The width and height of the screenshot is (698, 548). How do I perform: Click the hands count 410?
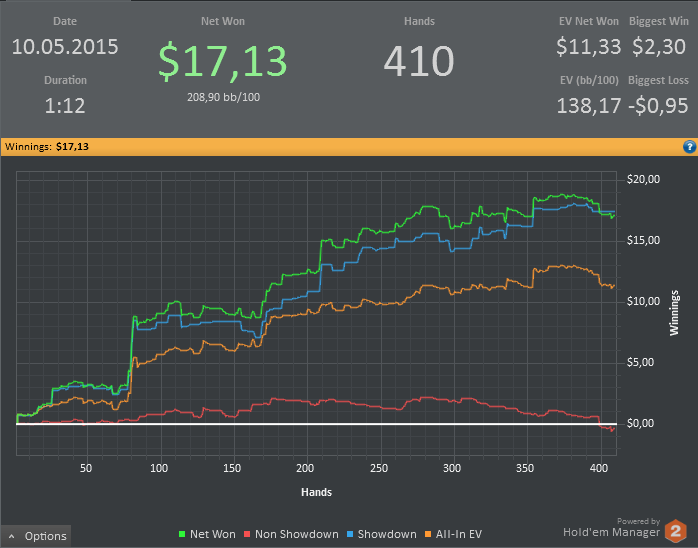419,61
